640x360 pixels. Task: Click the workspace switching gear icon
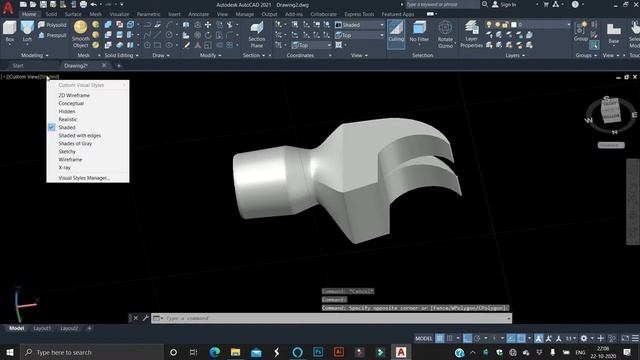pyautogui.click(x=584, y=338)
